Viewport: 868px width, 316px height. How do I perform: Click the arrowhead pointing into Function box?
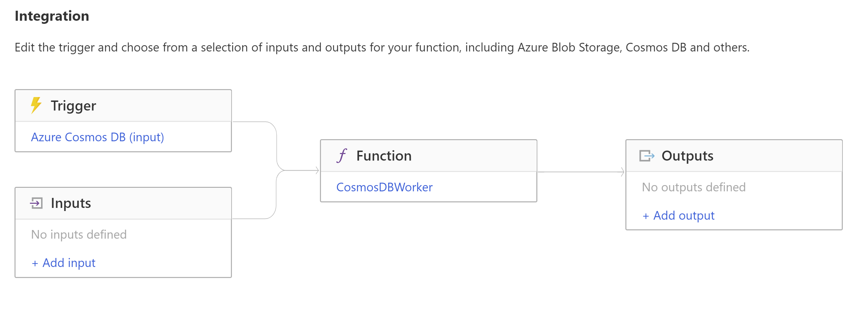317,170
